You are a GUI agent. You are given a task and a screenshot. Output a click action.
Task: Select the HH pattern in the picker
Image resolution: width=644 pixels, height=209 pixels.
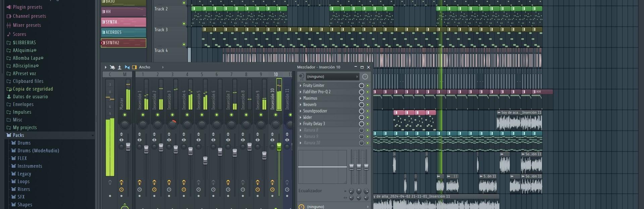[x=123, y=12]
